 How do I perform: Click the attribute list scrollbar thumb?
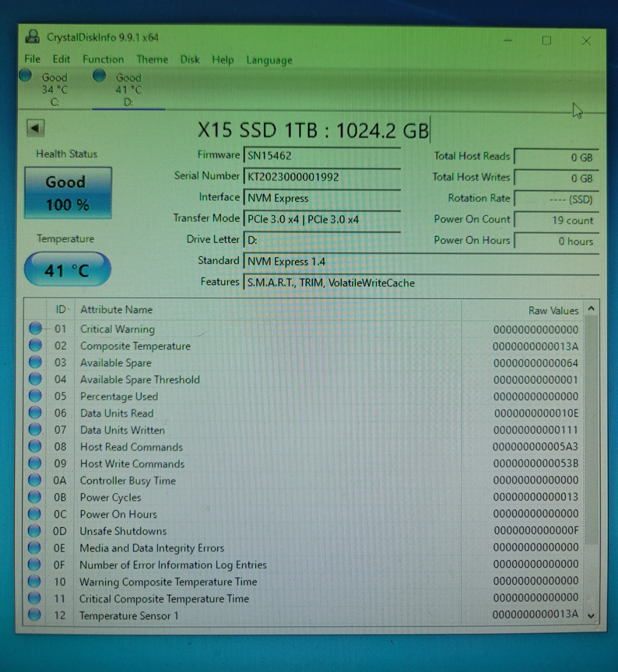591,429
